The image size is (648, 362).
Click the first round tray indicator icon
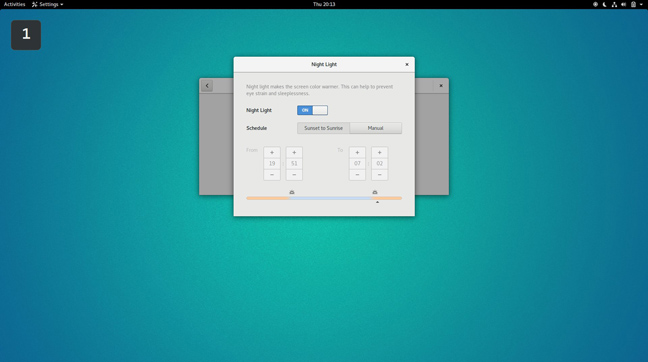[595, 5]
